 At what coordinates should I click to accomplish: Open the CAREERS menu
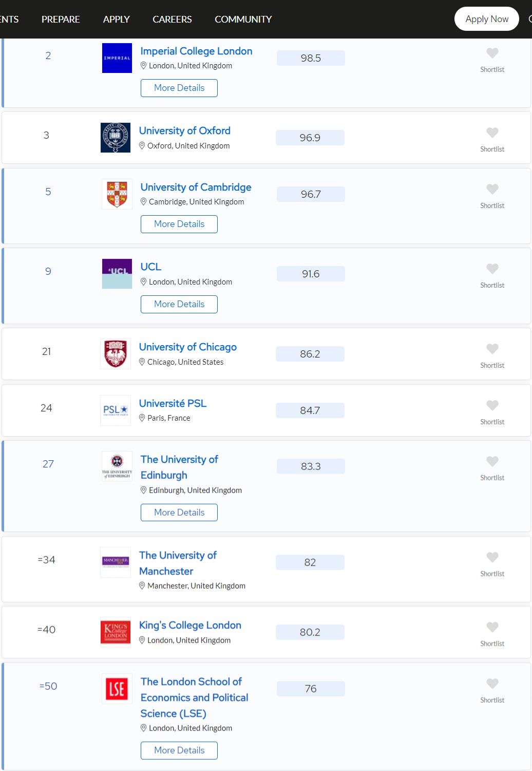pos(172,19)
